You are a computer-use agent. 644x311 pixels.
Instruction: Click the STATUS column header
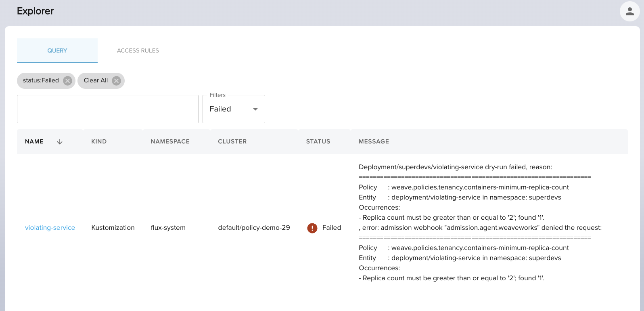318,142
